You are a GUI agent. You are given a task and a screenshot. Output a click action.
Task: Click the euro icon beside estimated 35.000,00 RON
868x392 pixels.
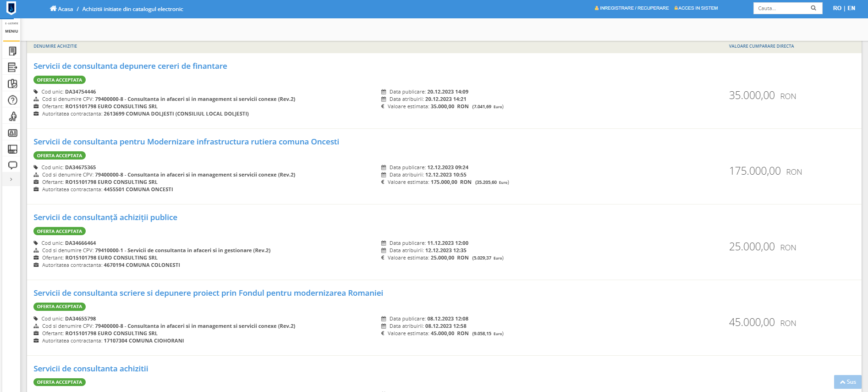(x=383, y=106)
